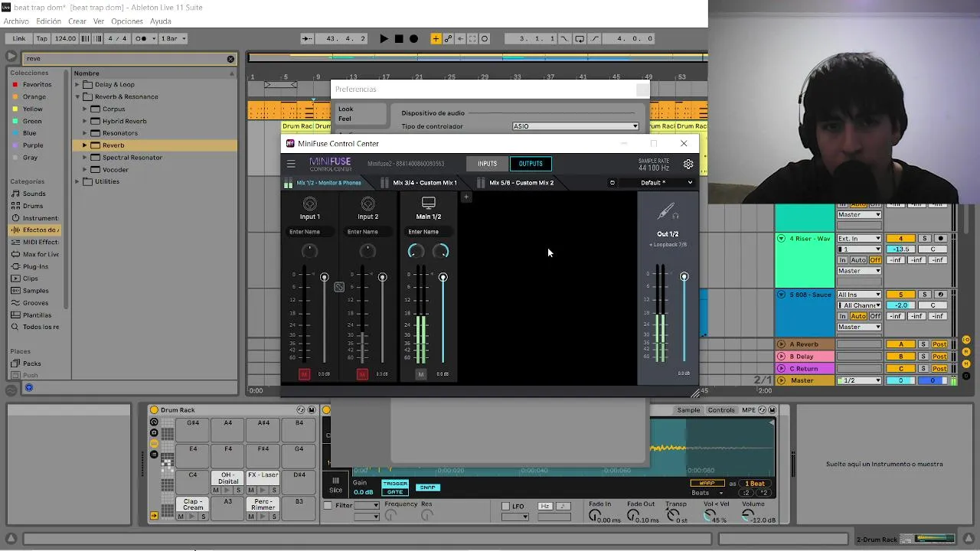The image size is (980, 551).
Task: Click the Out 1/2 jack and headphones icon
Action: coord(667,212)
